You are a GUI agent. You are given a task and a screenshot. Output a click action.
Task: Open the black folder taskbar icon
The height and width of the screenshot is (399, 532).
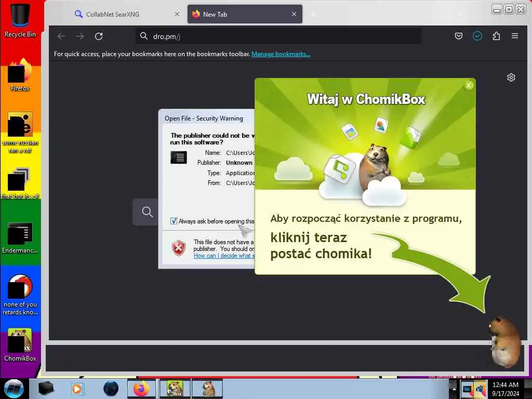(46, 389)
